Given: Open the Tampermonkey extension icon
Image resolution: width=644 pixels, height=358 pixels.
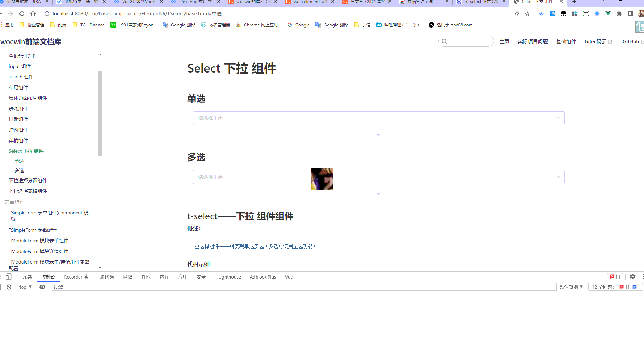Looking at the screenshot, I should (x=564, y=14).
